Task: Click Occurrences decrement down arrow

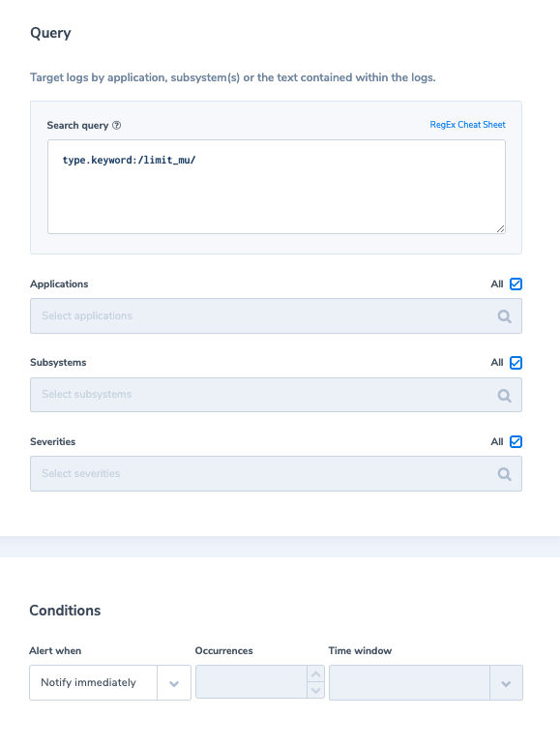Action: tap(315, 690)
